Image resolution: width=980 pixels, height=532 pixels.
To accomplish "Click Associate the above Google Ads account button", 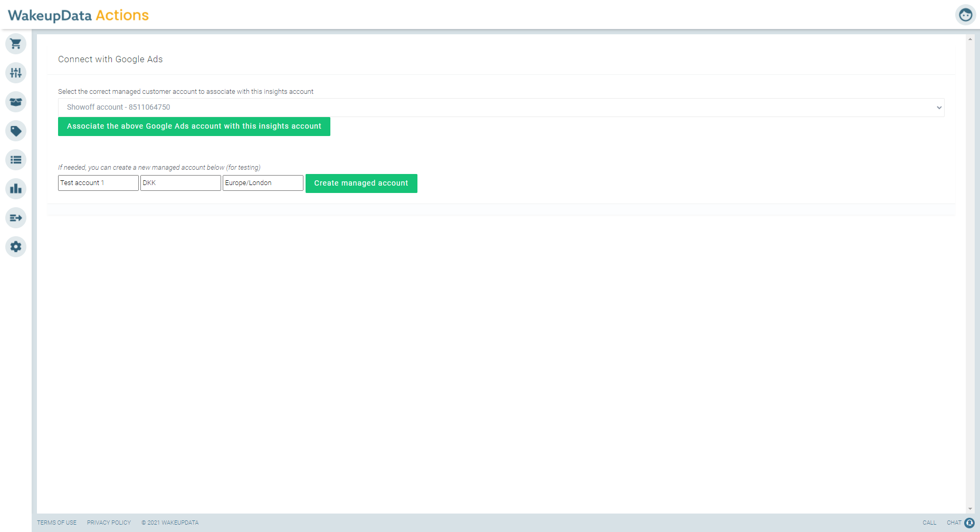I will (x=194, y=127).
